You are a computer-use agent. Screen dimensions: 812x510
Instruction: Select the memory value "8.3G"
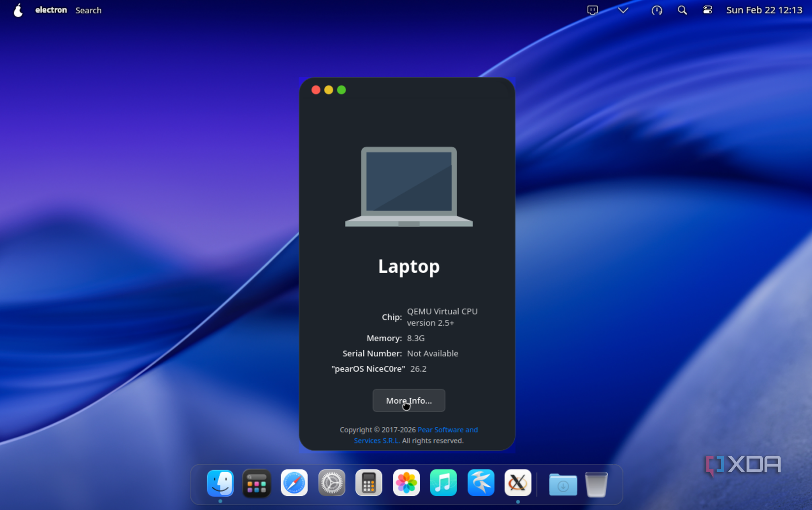(x=416, y=338)
